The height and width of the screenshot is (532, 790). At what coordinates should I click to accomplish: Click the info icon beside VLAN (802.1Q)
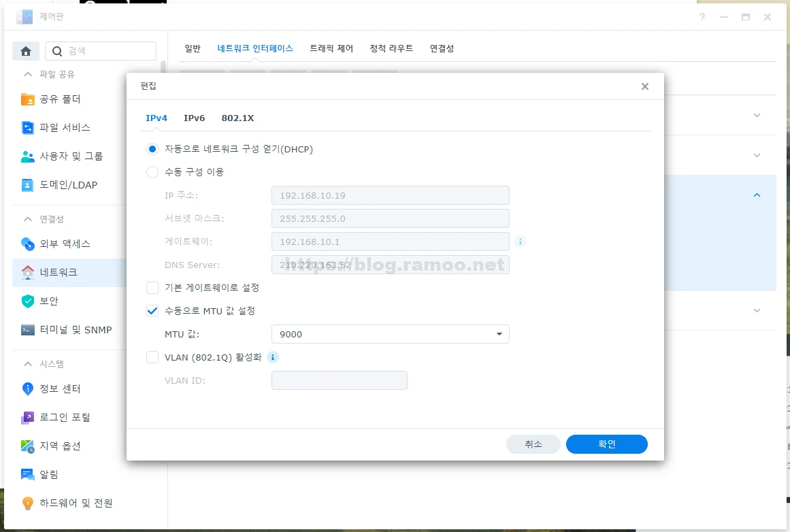273,357
